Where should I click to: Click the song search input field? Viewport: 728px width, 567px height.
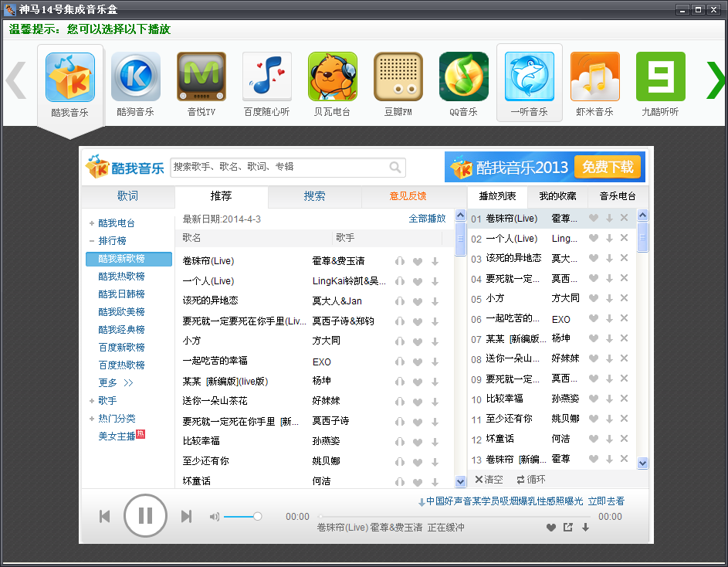point(278,167)
